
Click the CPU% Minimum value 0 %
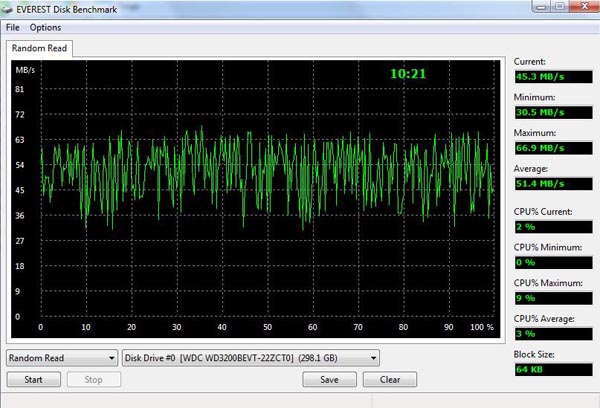click(x=554, y=263)
